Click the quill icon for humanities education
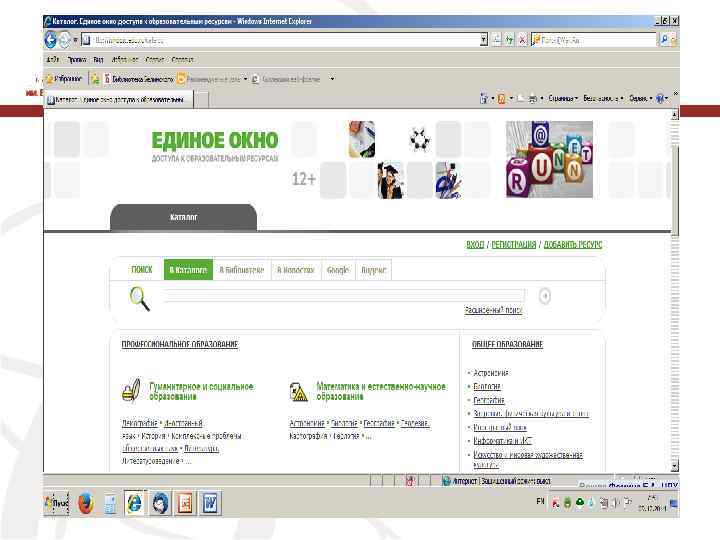 pyautogui.click(x=131, y=391)
